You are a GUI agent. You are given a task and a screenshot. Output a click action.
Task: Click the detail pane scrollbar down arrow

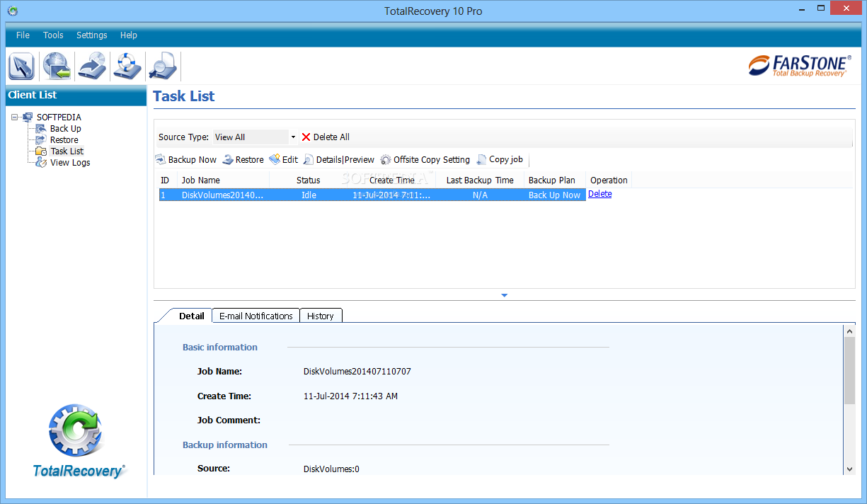pos(849,469)
